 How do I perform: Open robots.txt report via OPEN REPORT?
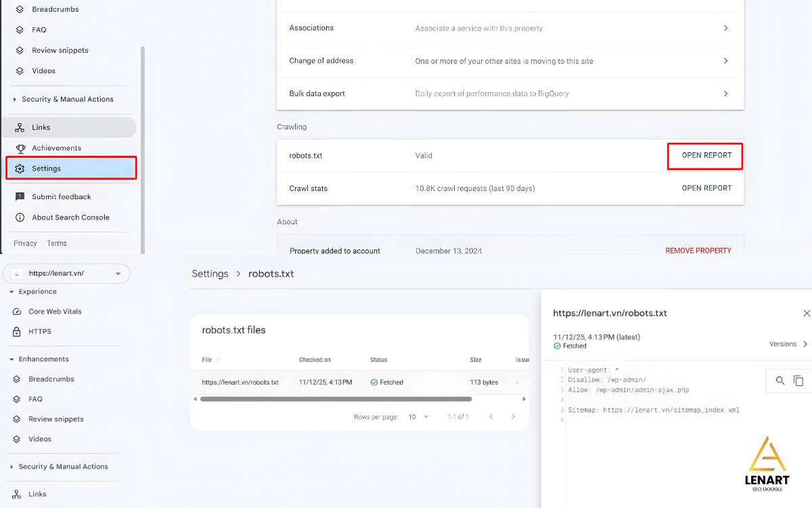(x=706, y=156)
